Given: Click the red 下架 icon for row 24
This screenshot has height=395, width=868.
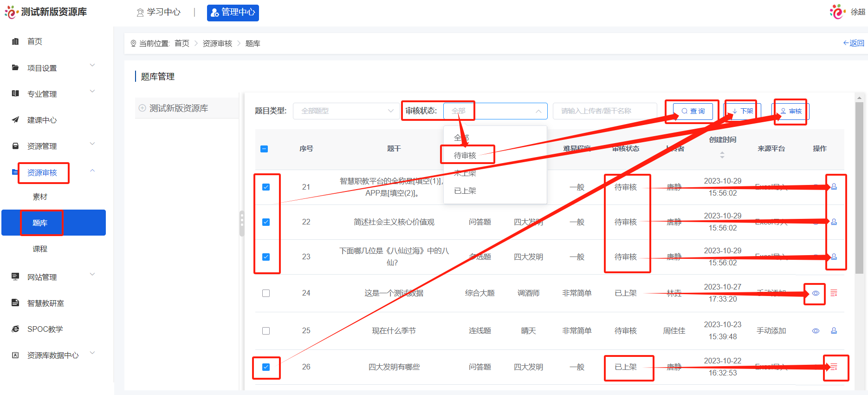Looking at the screenshot, I should coord(834,293).
